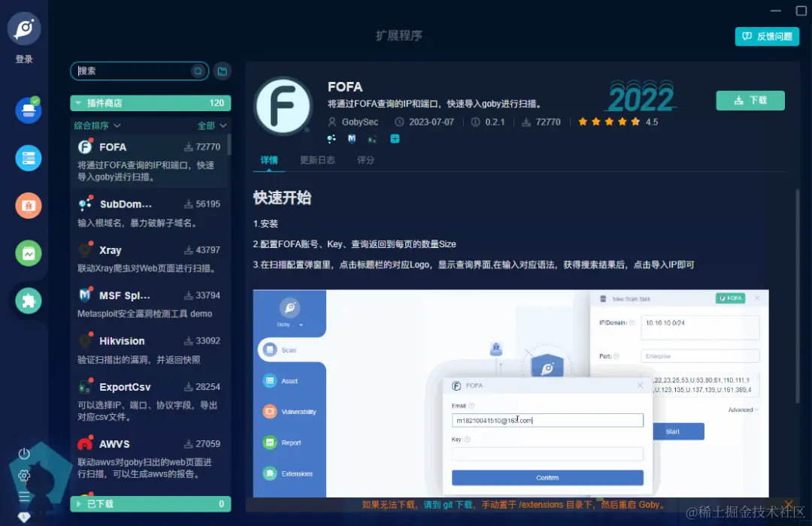Image resolution: width=812 pixels, height=526 pixels.
Task: Click the hamburger menu icon in sidebar
Action: pos(24,497)
